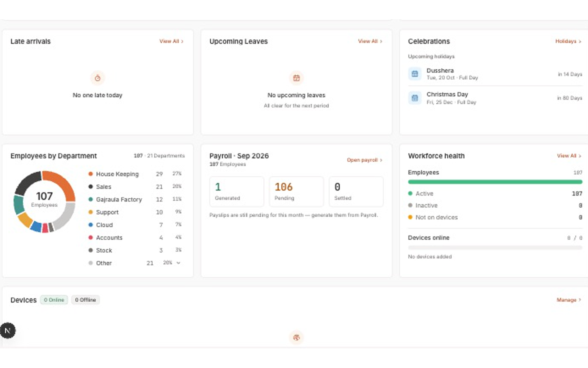Click the dark Sales legend dot
The height and width of the screenshot is (368, 588).
click(91, 186)
